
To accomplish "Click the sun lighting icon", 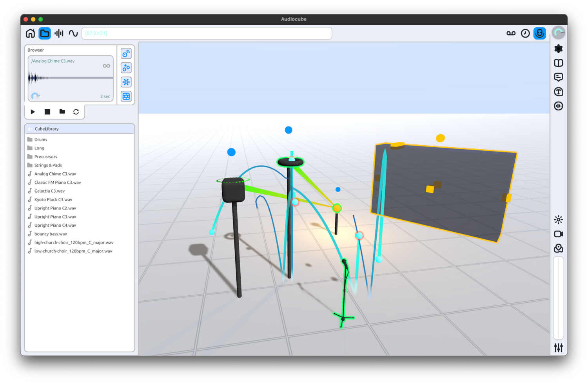I will (559, 220).
